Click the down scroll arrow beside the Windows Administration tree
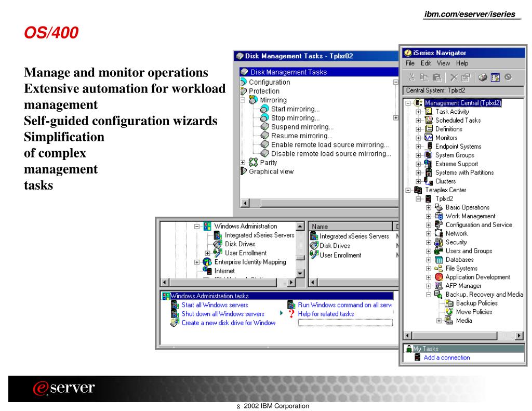Image resolution: width=532 pixels, height=411 pixels. 300,273
